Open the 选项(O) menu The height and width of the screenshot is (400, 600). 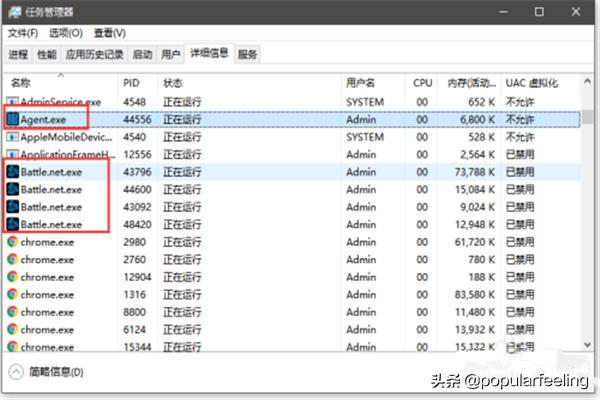(x=66, y=33)
